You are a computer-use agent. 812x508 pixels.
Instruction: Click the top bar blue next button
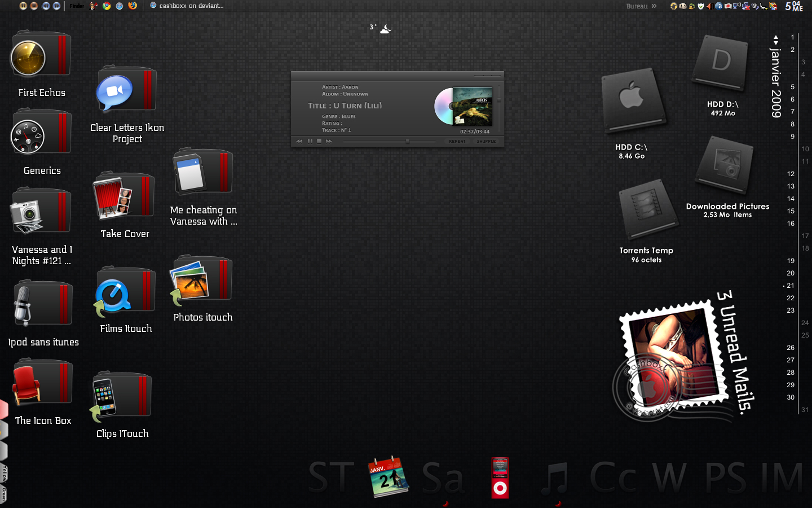click(56, 6)
